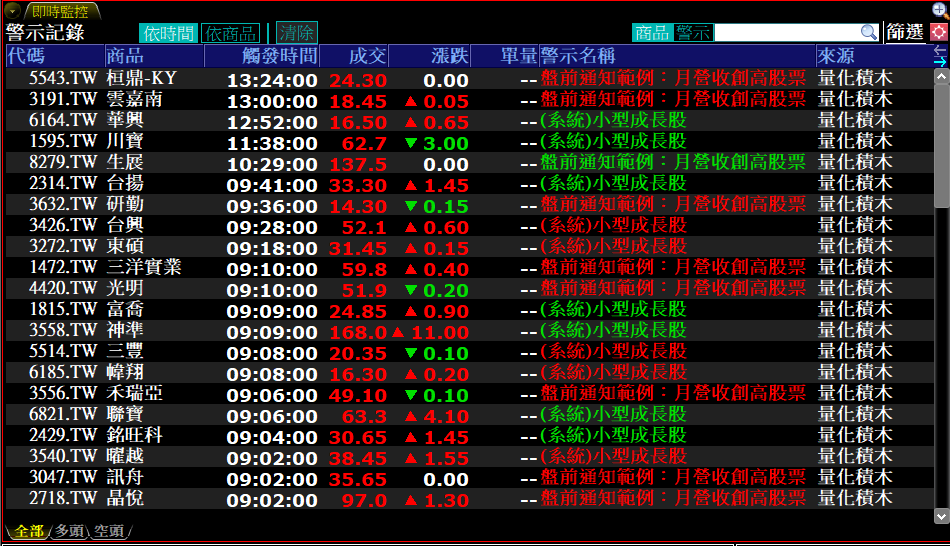The height and width of the screenshot is (546, 950).
Task: Click the search magnifier icon in the search box
Action: click(868, 33)
